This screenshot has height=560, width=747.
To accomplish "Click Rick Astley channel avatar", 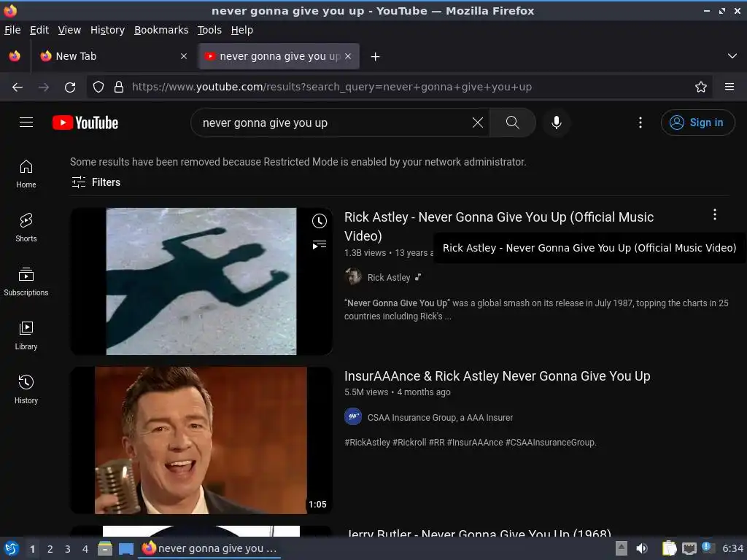I will [x=353, y=277].
